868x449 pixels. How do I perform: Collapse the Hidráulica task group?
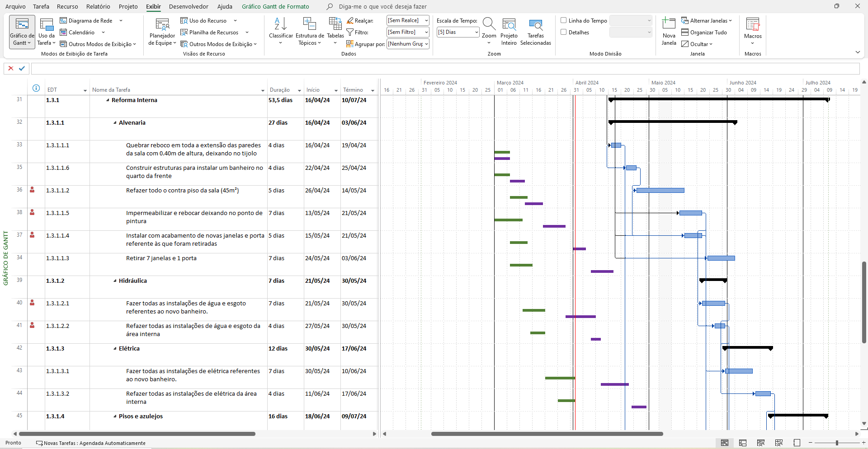click(x=115, y=281)
